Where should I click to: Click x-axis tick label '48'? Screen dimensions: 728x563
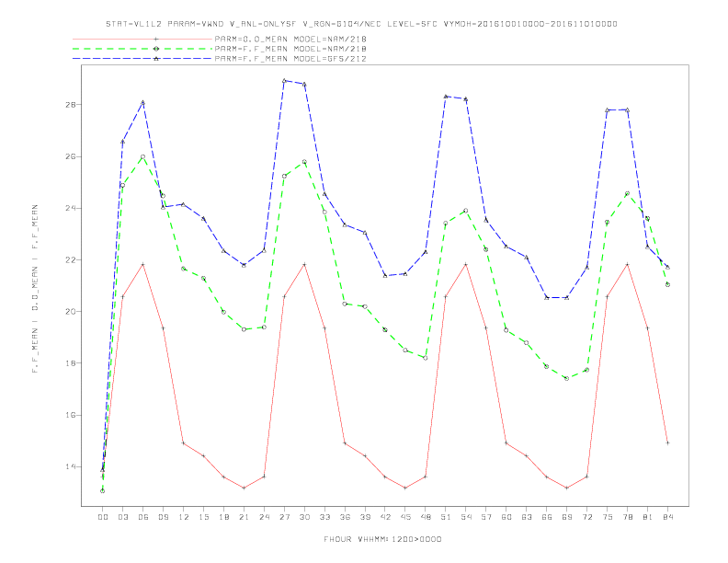(426, 517)
